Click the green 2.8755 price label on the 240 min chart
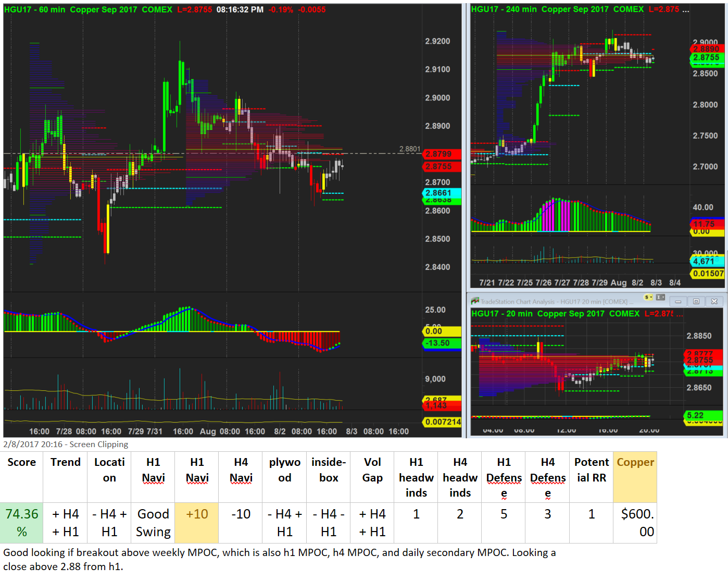This screenshot has height=580, width=728. (707, 58)
